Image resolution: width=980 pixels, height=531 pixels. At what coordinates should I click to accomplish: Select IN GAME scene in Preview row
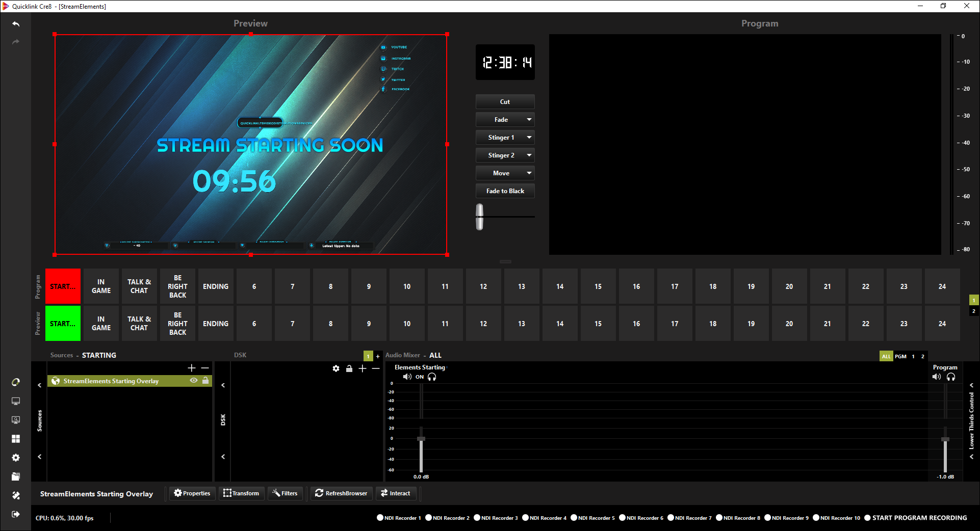click(101, 324)
